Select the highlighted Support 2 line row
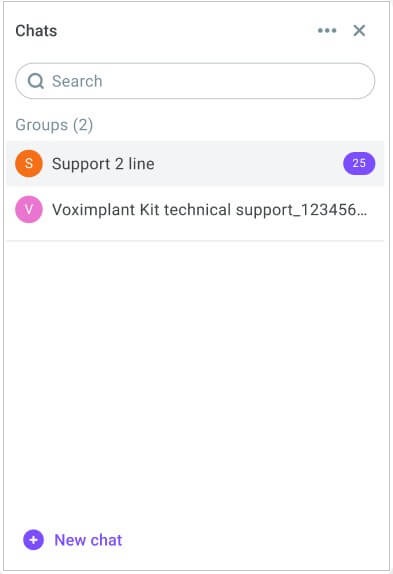Image resolution: width=393 pixels, height=574 pixels. 195,163
